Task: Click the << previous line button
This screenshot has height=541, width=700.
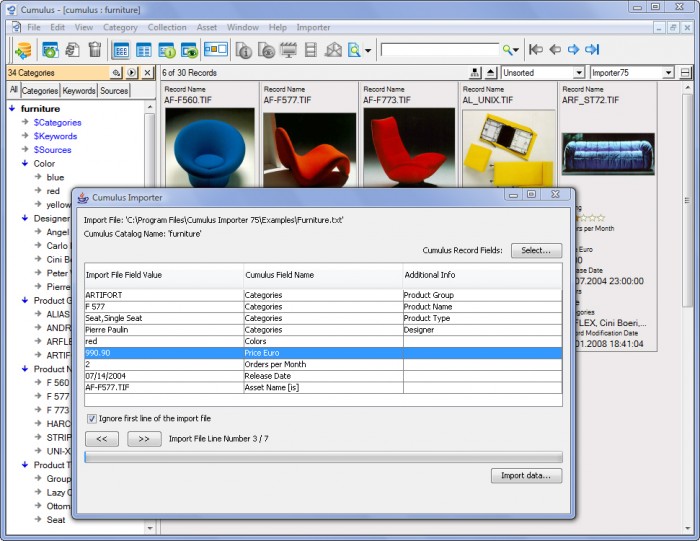Action: (102, 439)
